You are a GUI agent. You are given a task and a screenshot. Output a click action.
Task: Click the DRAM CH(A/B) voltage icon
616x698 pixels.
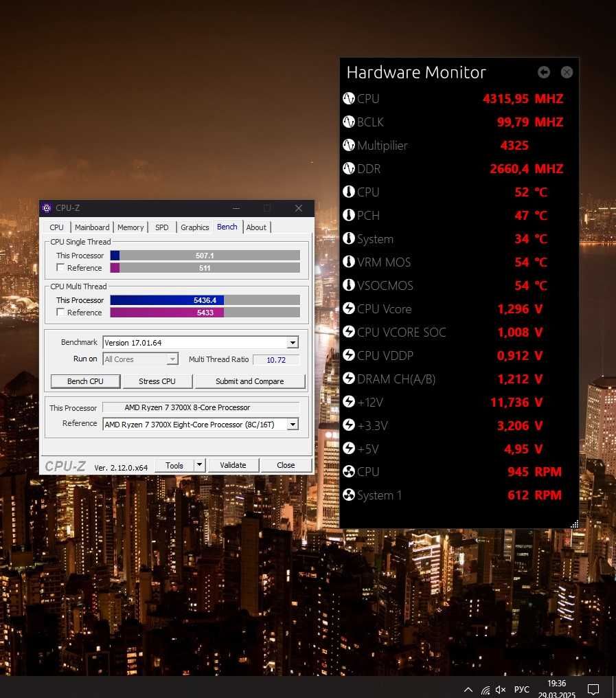click(x=349, y=379)
